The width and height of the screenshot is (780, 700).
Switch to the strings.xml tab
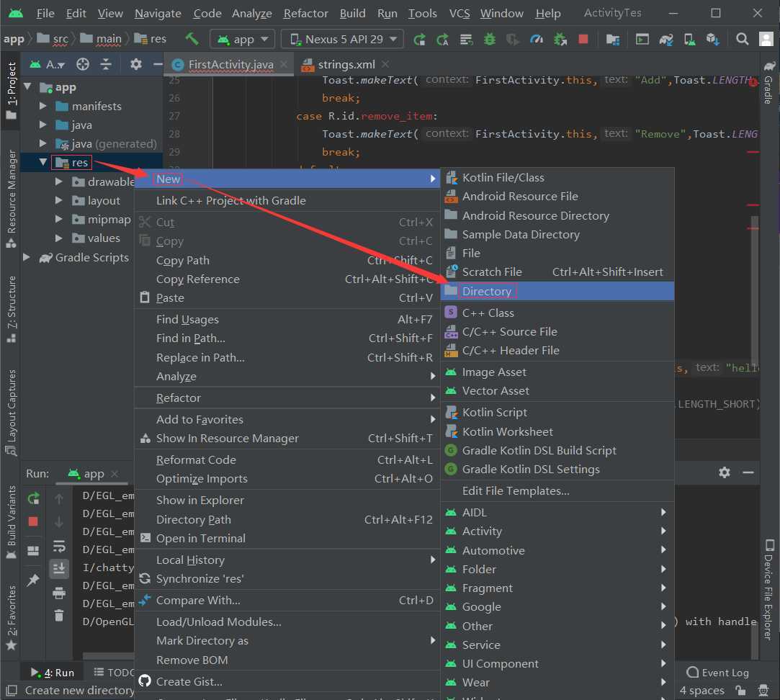346,64
